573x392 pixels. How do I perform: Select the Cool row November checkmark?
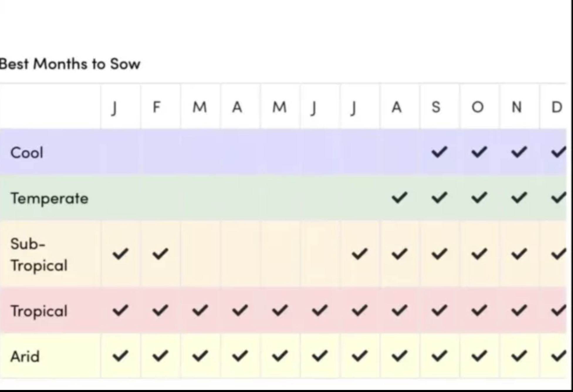click(519, 152)
